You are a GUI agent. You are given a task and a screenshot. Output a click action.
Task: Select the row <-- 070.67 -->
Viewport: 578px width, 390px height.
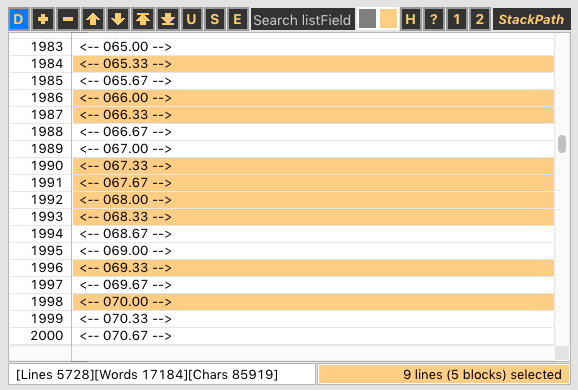313,335
